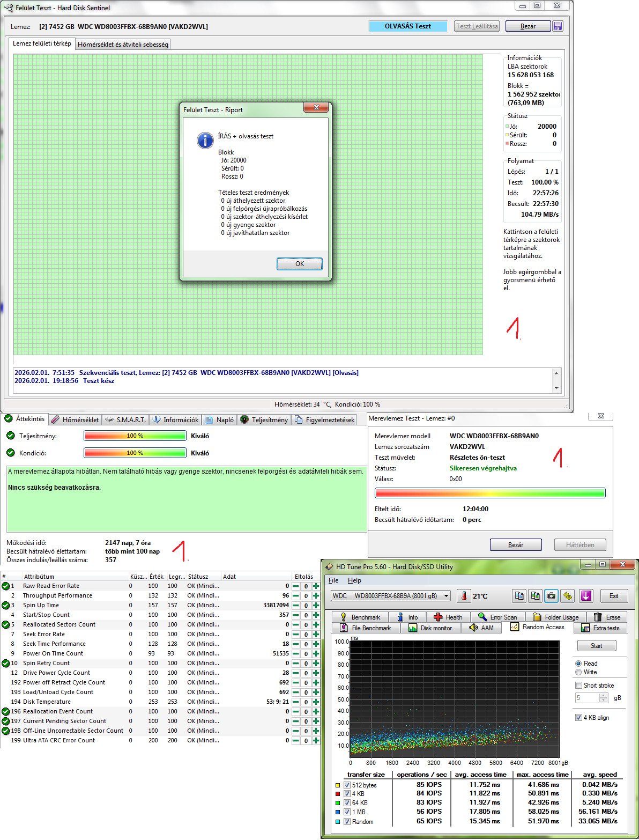Click the Teljesítmény 100 % gradient bar
The image size is (639, 840).
[x=135, y=436]
